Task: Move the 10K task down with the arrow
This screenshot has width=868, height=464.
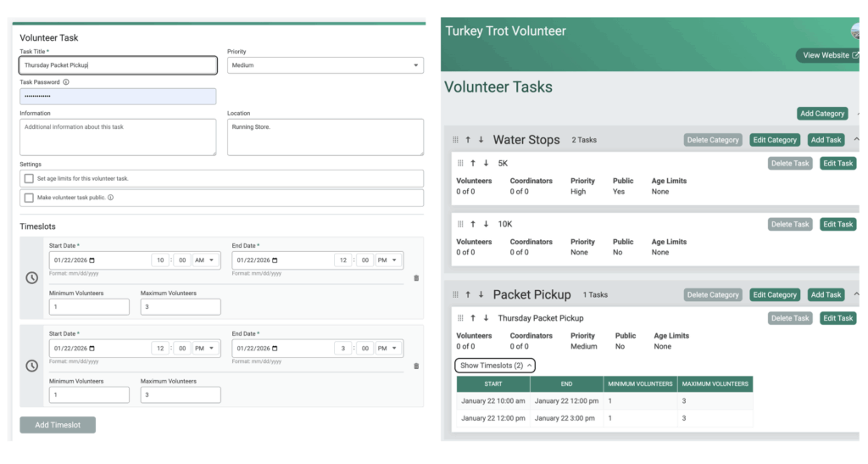Action: coord(486,224)
